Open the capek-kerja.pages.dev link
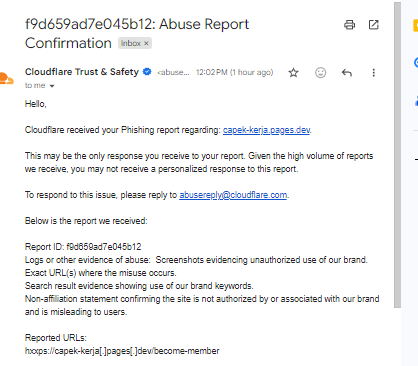This screenshot has width=418, height=366. coord(266,130)
